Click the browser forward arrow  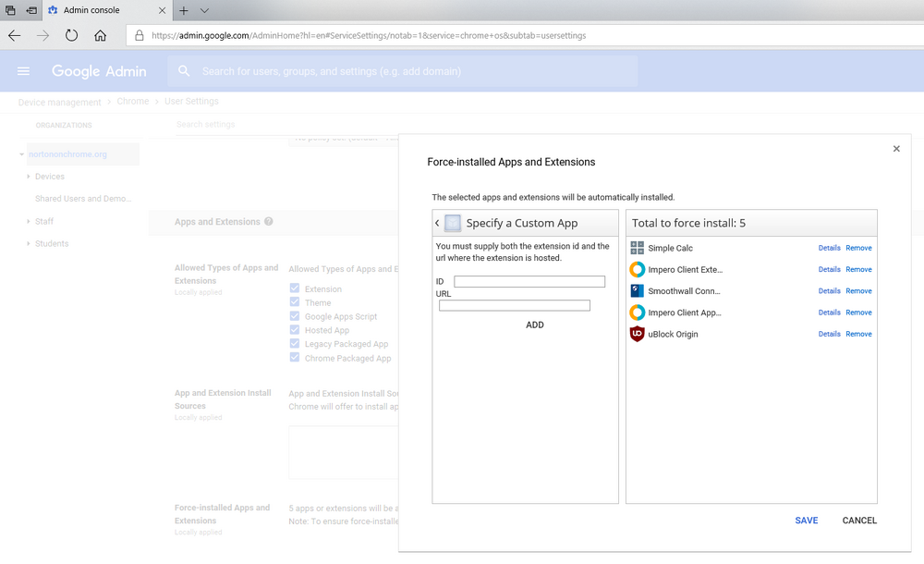[x=43, y=35]
